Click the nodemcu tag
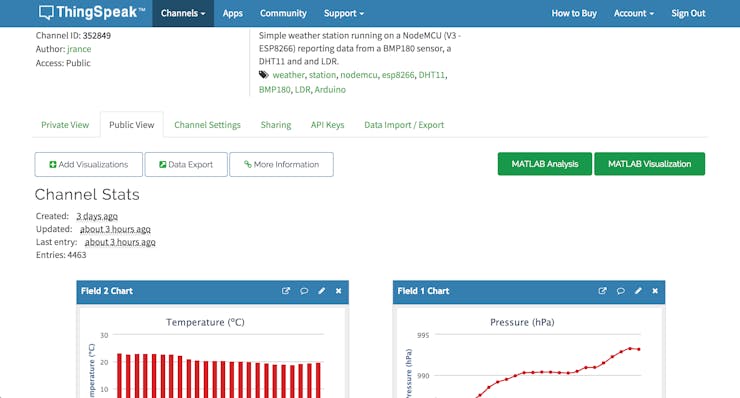Screen dimensions: 740x398 (359, 75)
